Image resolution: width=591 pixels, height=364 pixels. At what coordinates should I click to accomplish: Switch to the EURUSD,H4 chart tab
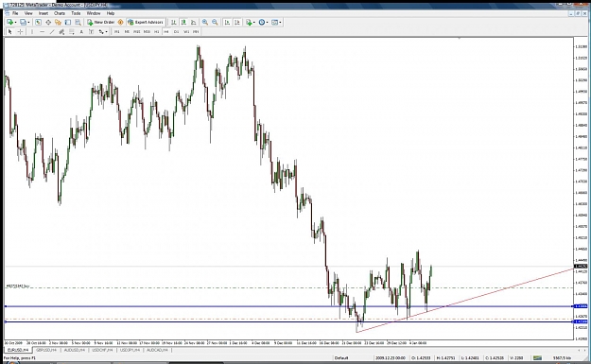(x=18, y=350)
